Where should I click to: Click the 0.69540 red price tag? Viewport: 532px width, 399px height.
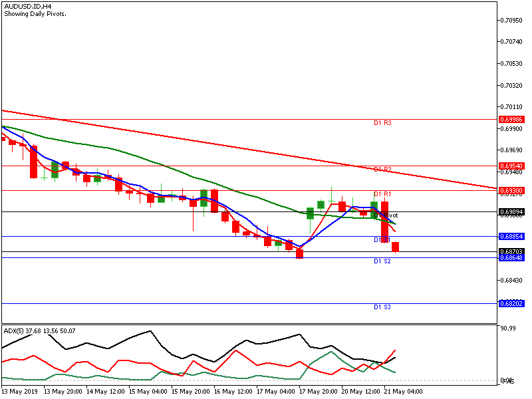[x=511, y=166]
